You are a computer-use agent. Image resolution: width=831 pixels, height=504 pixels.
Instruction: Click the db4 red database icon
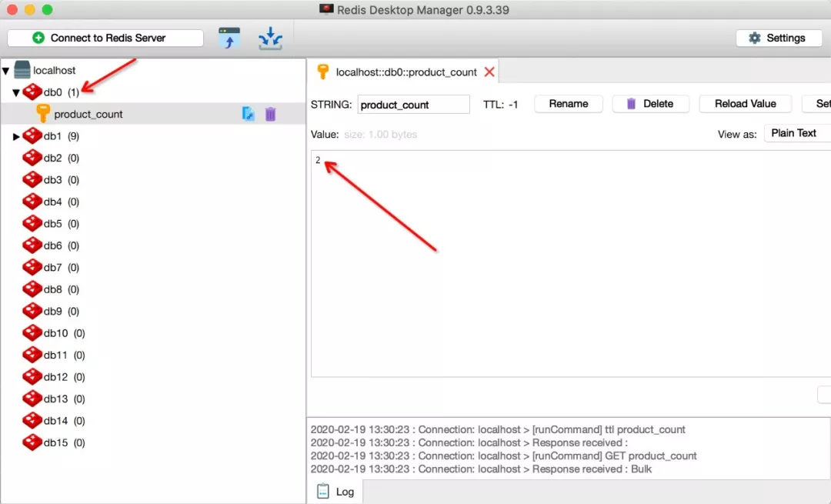pyautogui.click(x=32, y=202)
